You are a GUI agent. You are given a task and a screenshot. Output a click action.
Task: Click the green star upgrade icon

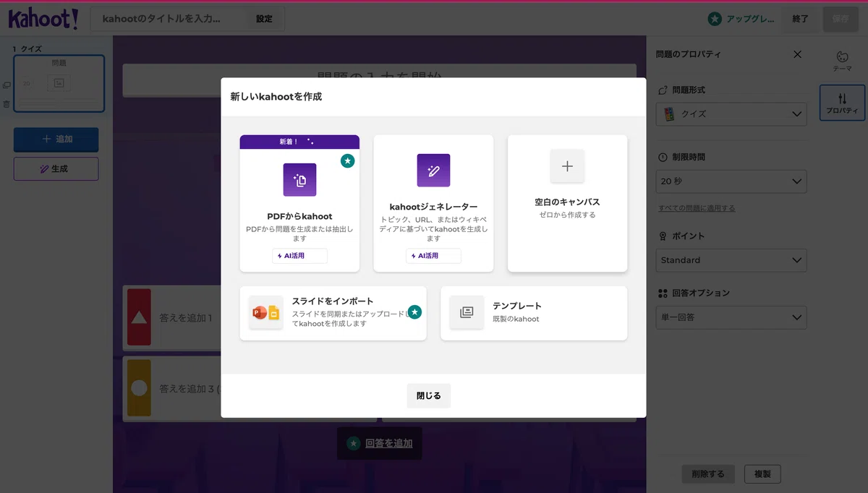click(715, 19)
